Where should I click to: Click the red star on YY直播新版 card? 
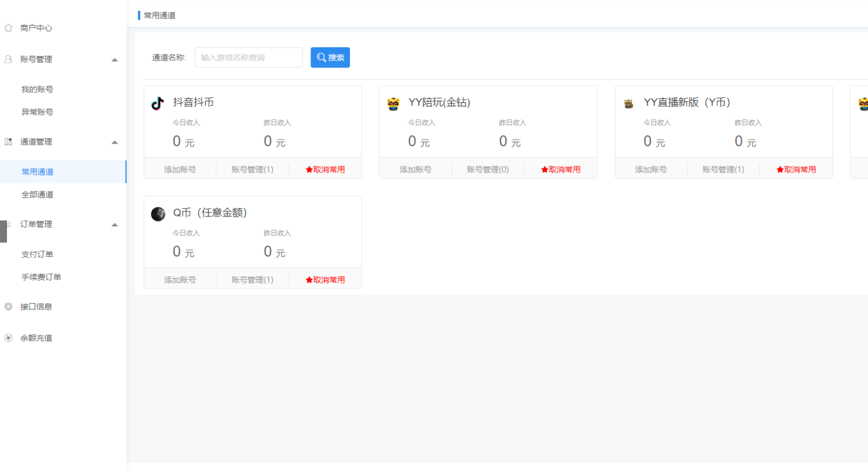[780, 170]
